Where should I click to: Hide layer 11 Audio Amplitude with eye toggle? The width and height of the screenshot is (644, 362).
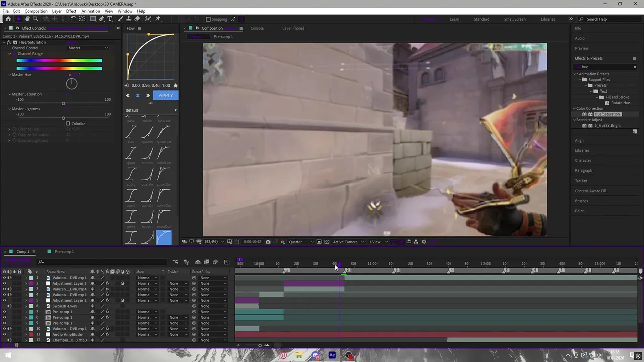coord(5,335)
